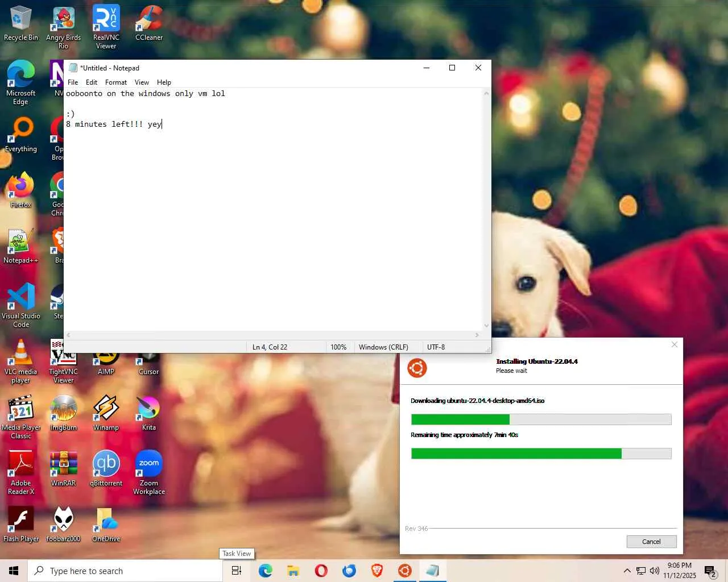This screenshot has height=582, width=728.
Task: Click the Angry Birds Rio desktop shortcut
Action: (64, 27)
